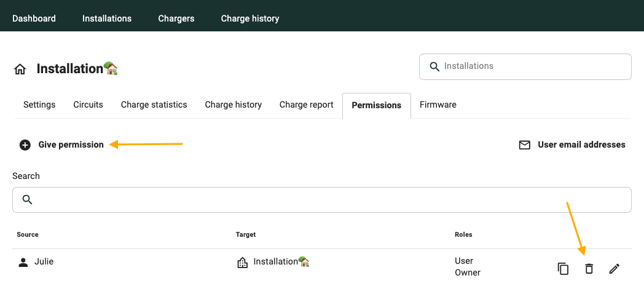The width and height of the screenshot is (644, 286).
Task: Open the Dashboard menu item
Action: 34,18
